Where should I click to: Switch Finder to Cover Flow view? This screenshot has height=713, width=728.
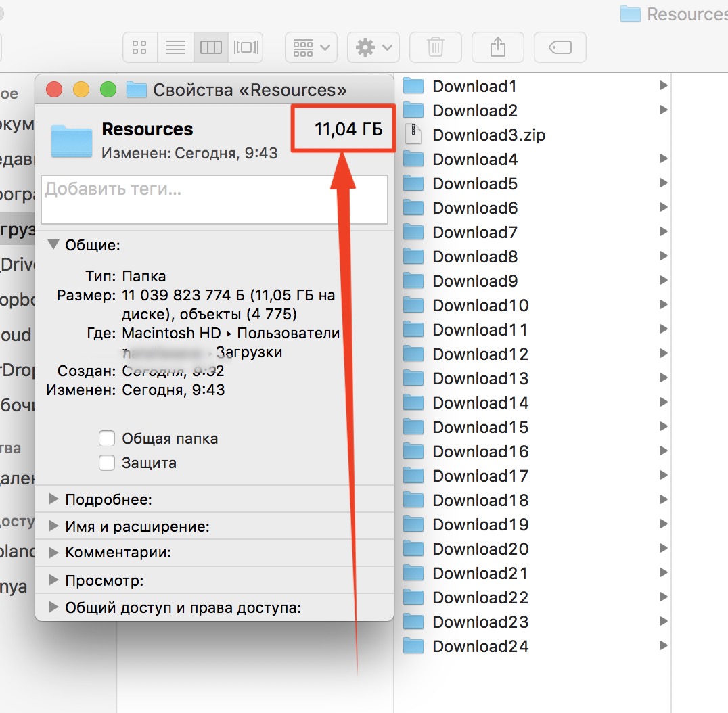point(246,47)
